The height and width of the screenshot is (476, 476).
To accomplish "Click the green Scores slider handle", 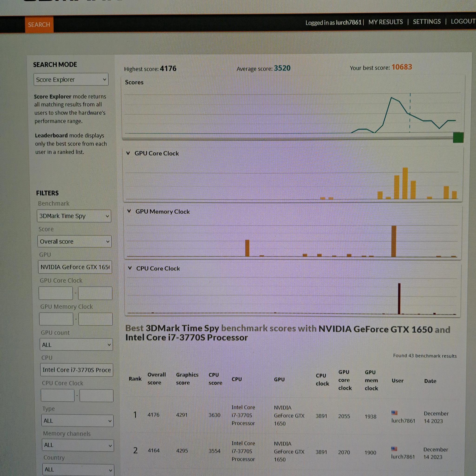I will pos(458,137).
